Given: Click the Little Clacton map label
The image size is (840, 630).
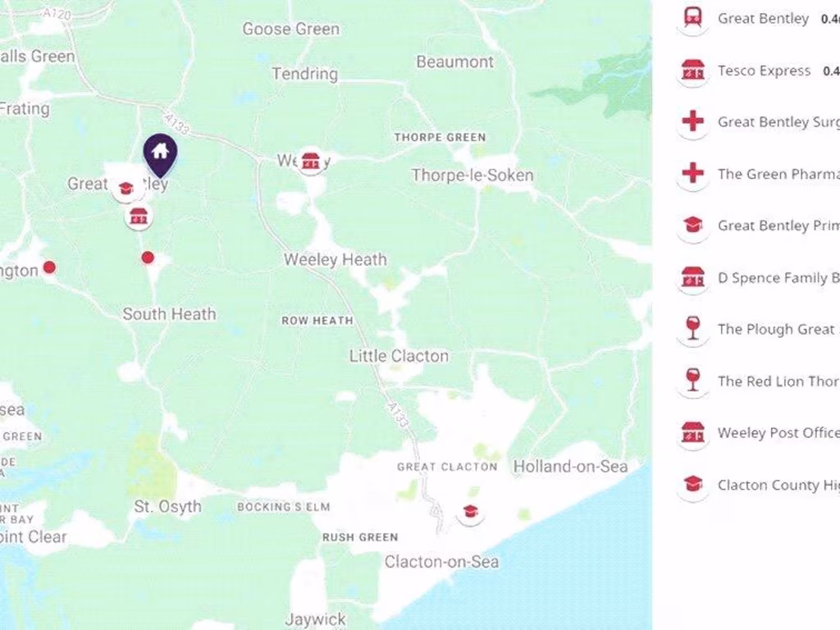Looking at the screenshot, I should click(x=399, y=356).
